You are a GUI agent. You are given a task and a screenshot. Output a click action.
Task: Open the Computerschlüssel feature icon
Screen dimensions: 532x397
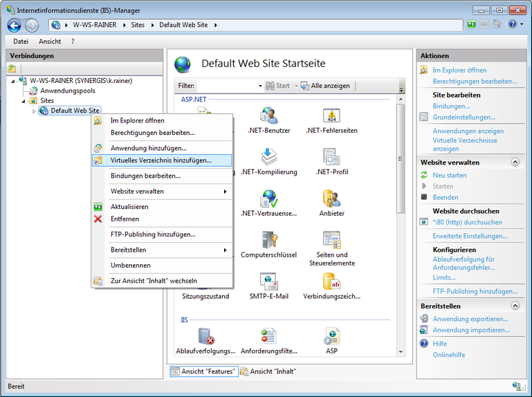(268, 239)
